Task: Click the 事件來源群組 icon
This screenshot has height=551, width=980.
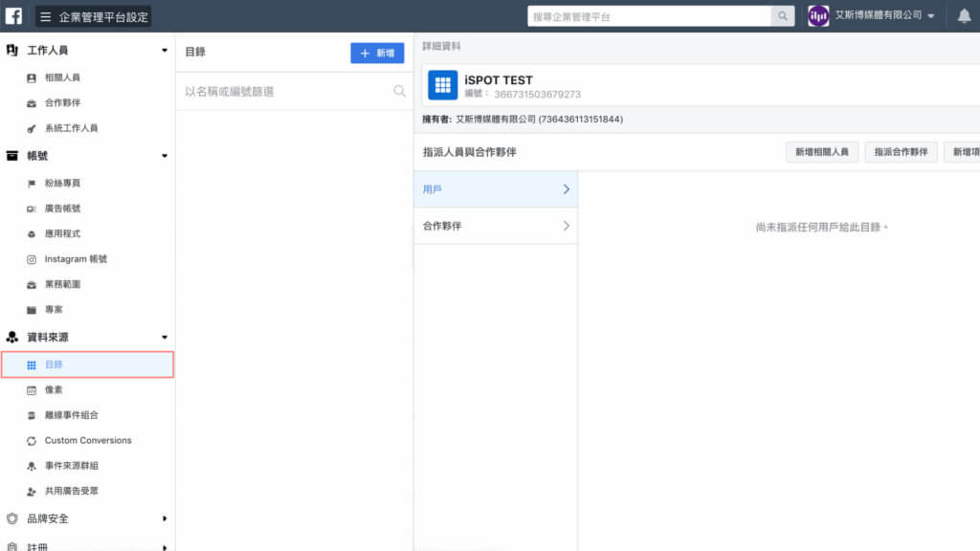Action: coord(32,466)
